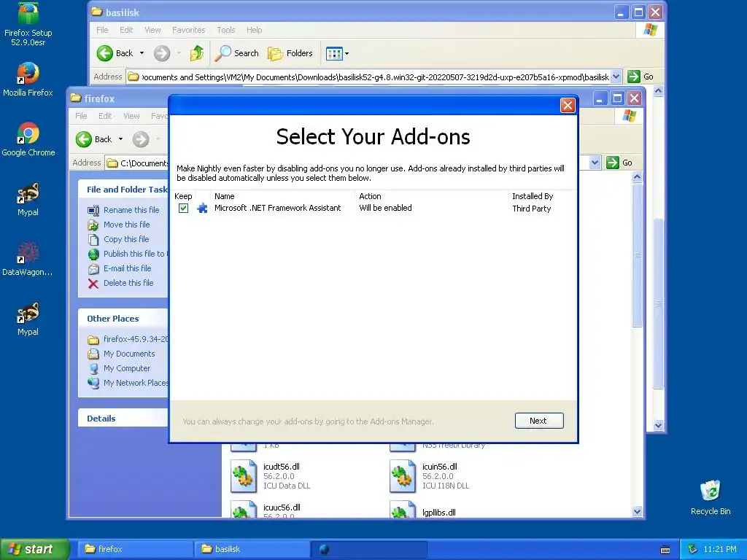
Task: Click Forward arrow in basilisk window
Action: [x=162, y=53]
